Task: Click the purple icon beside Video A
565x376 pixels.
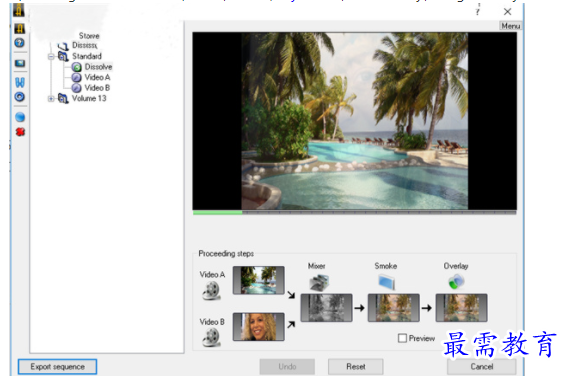Action: 76,77
